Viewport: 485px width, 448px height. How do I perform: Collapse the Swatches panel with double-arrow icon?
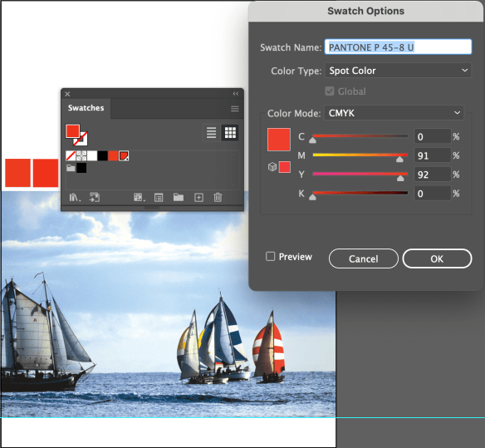click(x=235, y=94)
